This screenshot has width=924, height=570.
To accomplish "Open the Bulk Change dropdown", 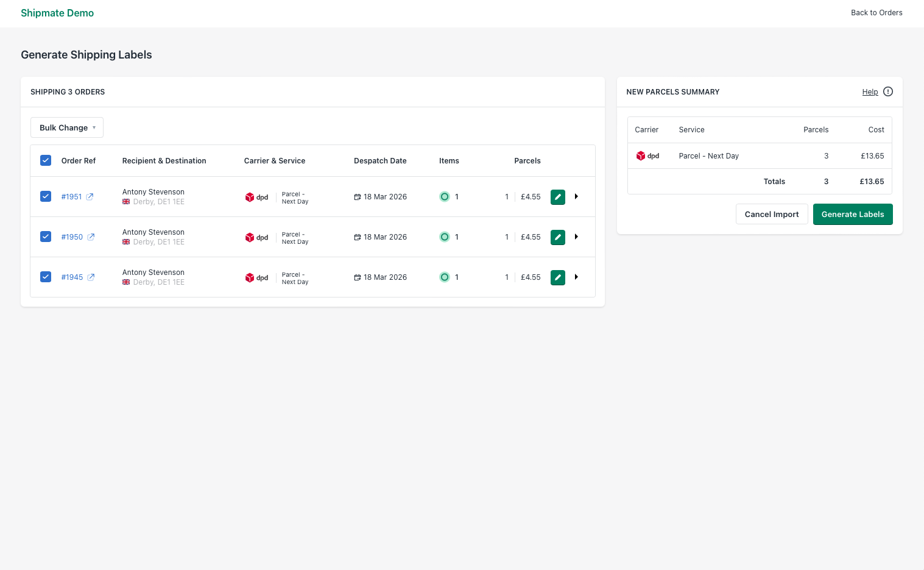I will (x=66, y=127).
